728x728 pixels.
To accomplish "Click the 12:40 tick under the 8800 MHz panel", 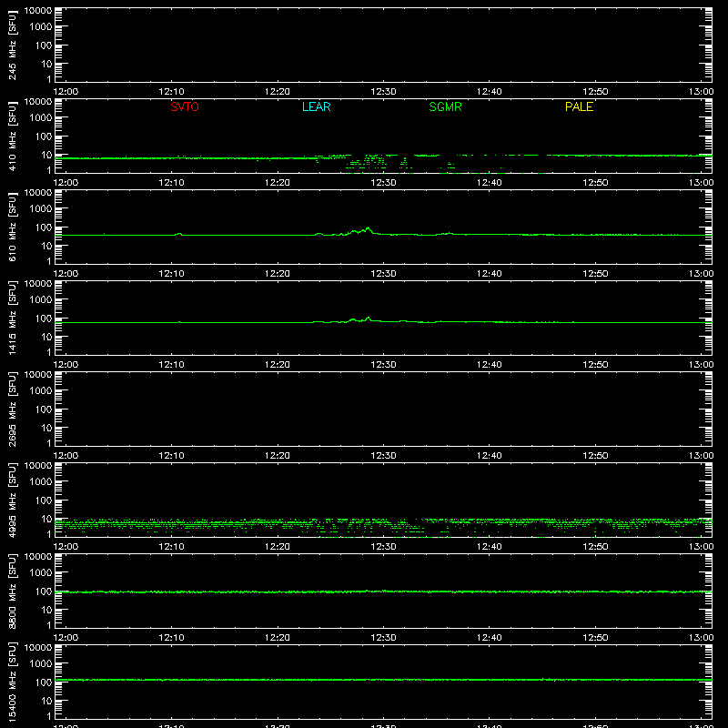I will click(x=489, y=638).
